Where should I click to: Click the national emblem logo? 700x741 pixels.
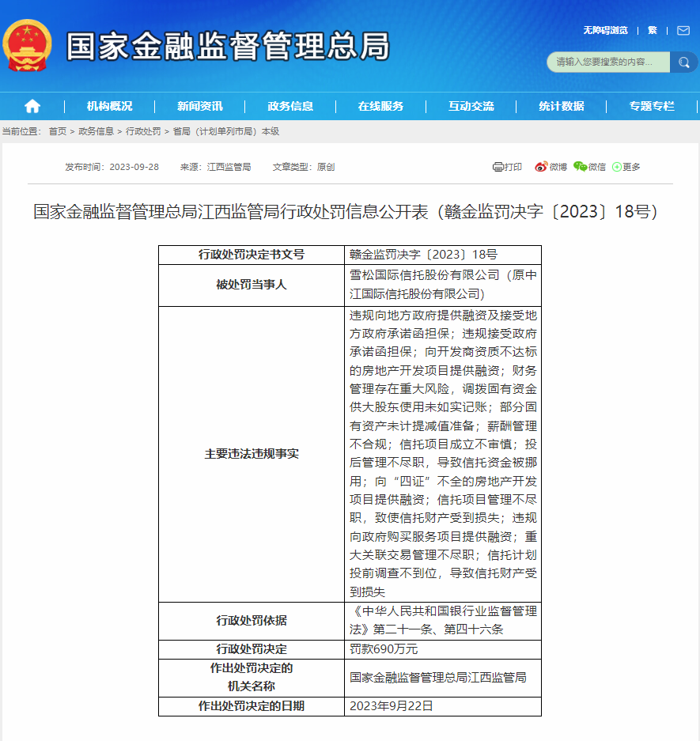pyautogui.click(x=27, y=46)
